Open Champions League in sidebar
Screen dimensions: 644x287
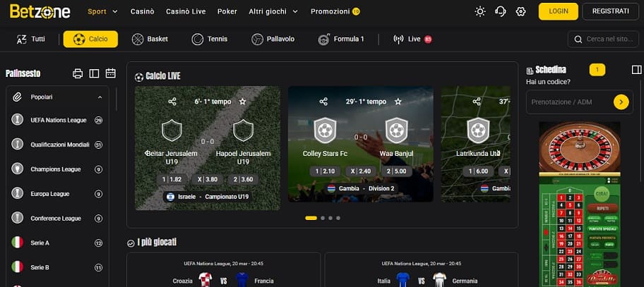click(57, 169)
